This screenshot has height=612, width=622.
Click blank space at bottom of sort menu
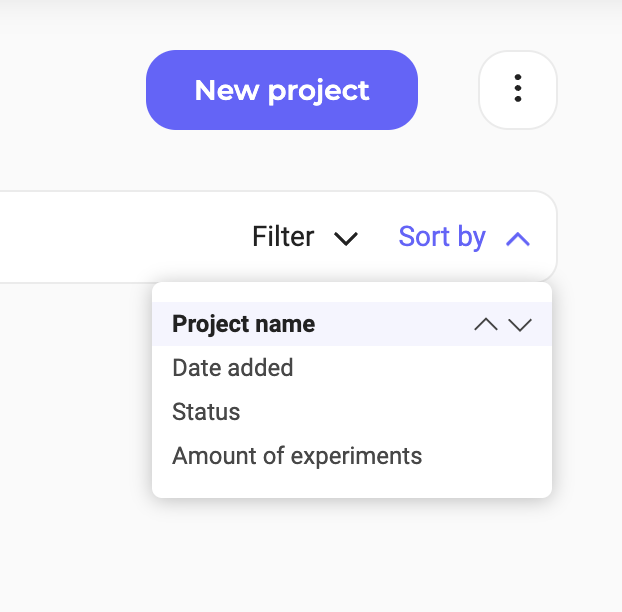pos(350,484)
